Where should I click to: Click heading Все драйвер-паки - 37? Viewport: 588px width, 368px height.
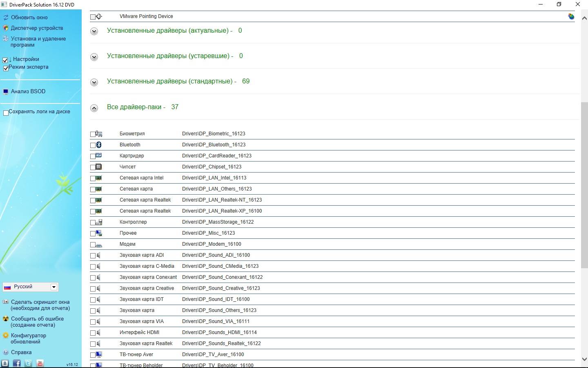[143, 107]
